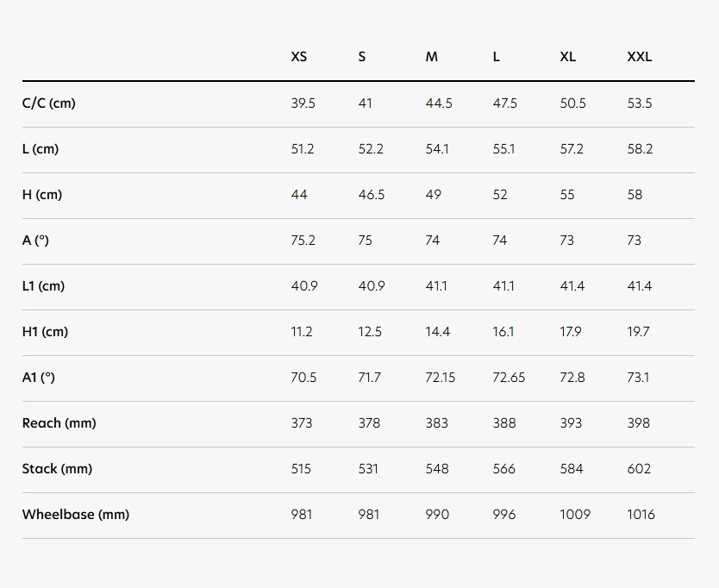Click the 72.15 A1 angle value
The width and height of the screenshot is (719, 588).
(441, 378)
